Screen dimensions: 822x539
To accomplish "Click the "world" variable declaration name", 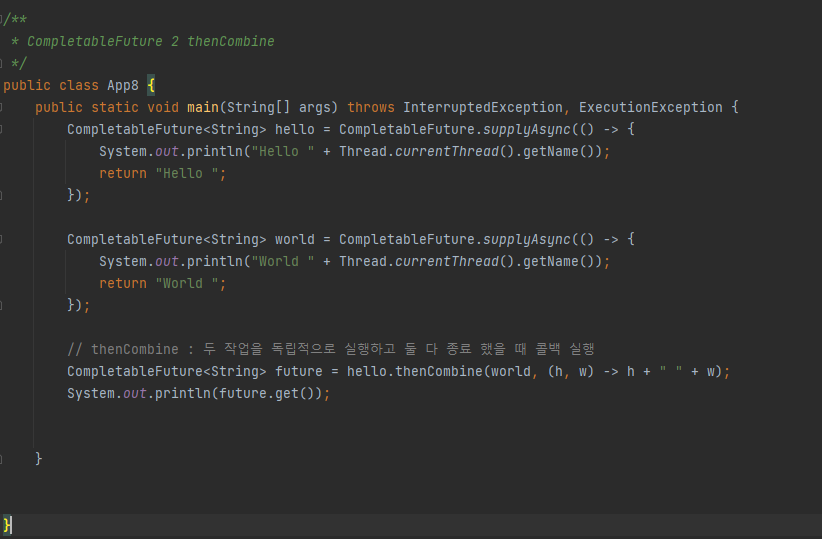I will tap(295, 240).
